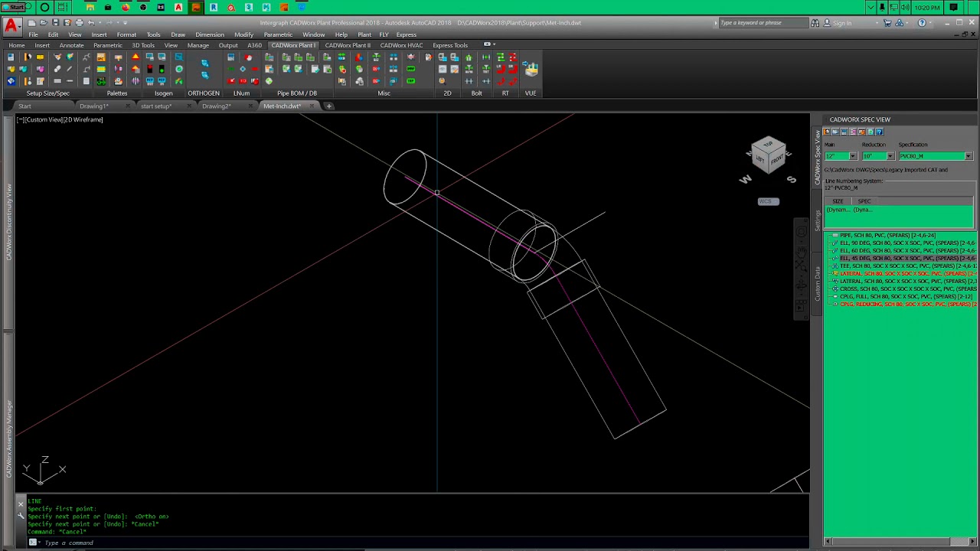Image resolution: width=980 pixels, height=551 pixels.
Task: Switch to the CADWorx HVAC ribbon tab
Action: point(401,45)
